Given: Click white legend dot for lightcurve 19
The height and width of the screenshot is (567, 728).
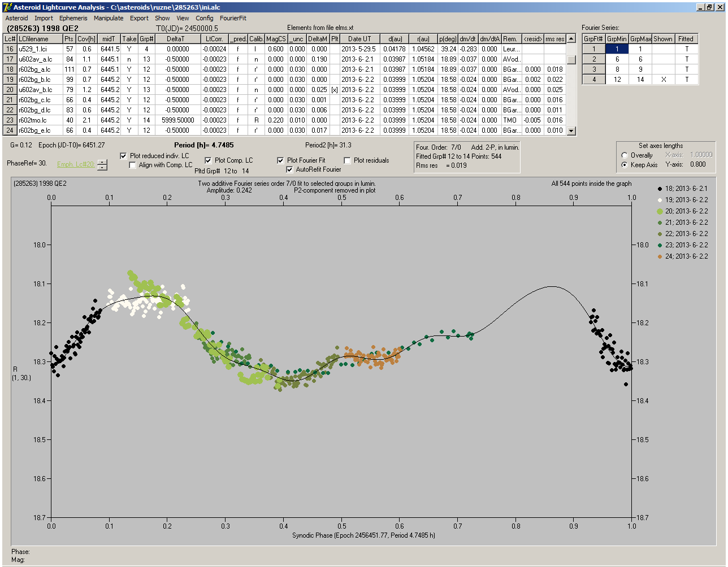Looking at the screenshot, I should [x=660, y=200].
